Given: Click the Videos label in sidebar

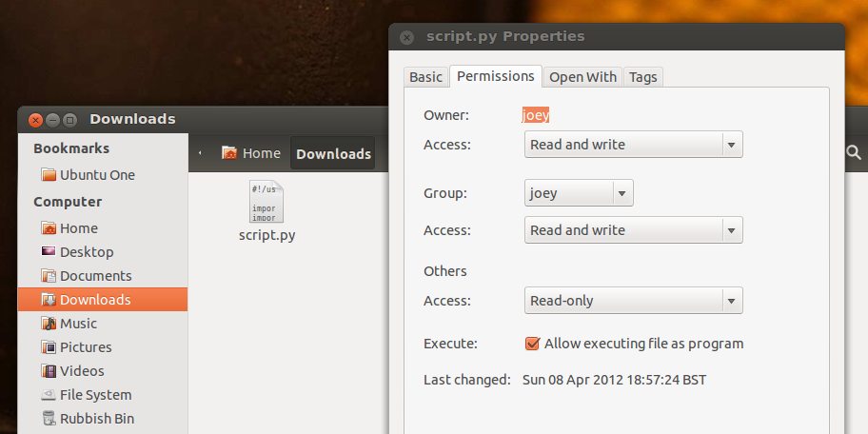Looking at the screenshot, I should pyautogui.click(x=82, y=371).
